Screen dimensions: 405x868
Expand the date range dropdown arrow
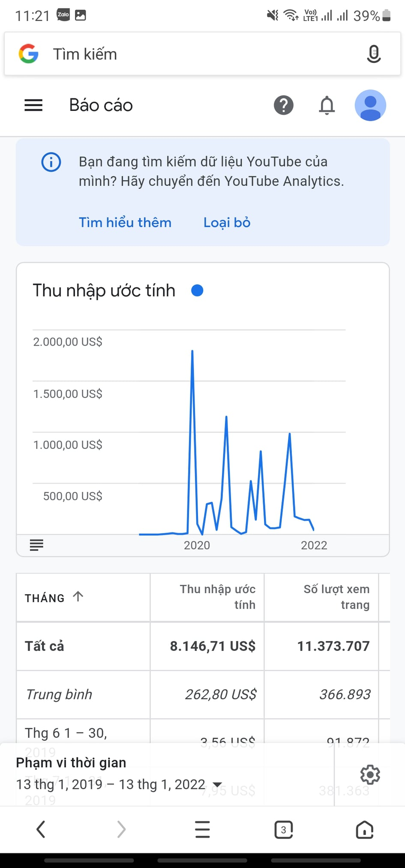tap(217, 785)
